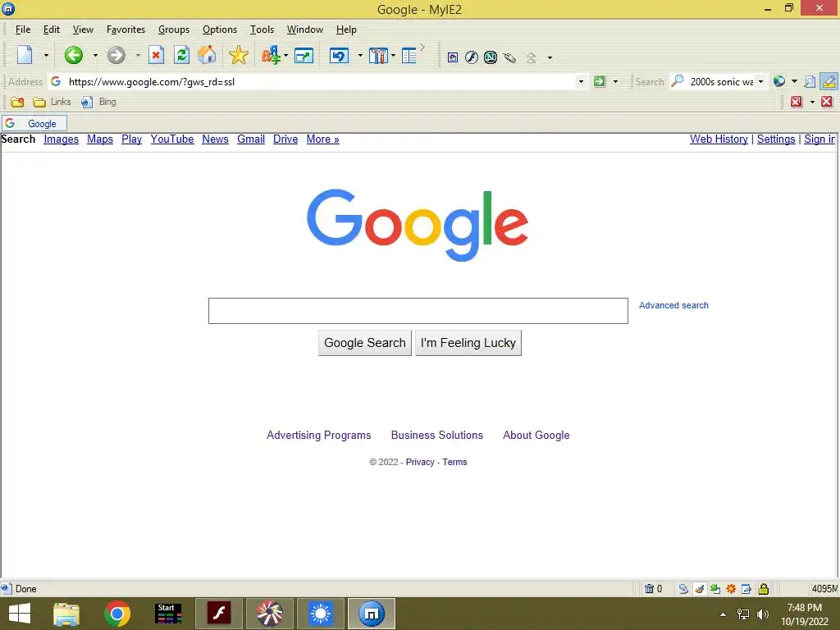Click the magnifier icon in search bar
This screenshot has height=630, width=840.
tap(677, 81)
